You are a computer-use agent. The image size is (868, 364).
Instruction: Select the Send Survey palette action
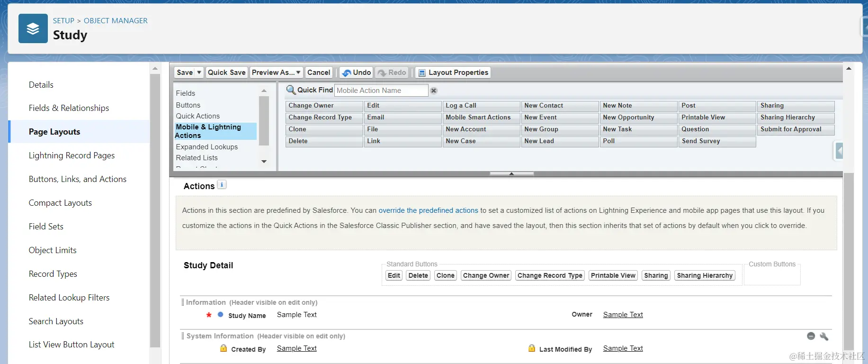(x=717, y=141)
